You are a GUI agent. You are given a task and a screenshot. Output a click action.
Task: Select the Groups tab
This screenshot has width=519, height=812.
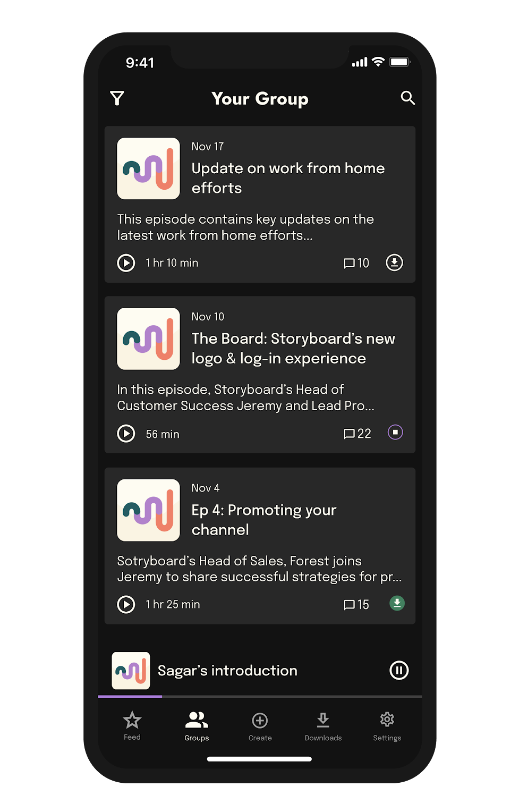click(197, 726)
